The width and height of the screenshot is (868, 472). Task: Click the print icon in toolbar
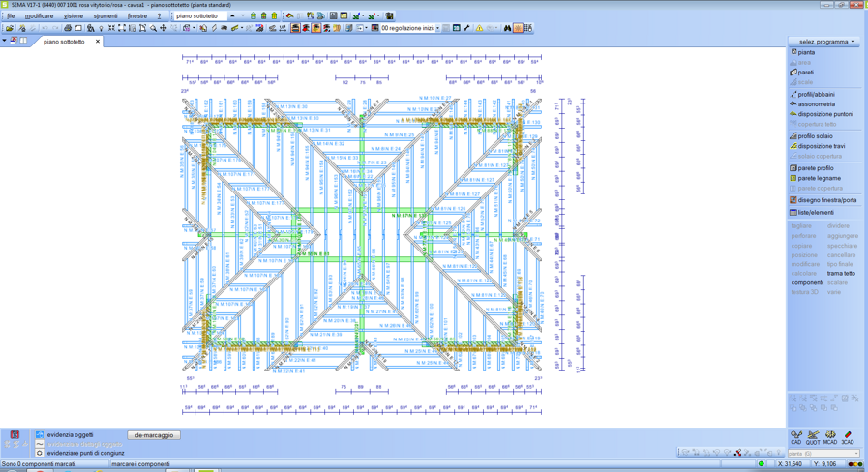click(68, 28)
